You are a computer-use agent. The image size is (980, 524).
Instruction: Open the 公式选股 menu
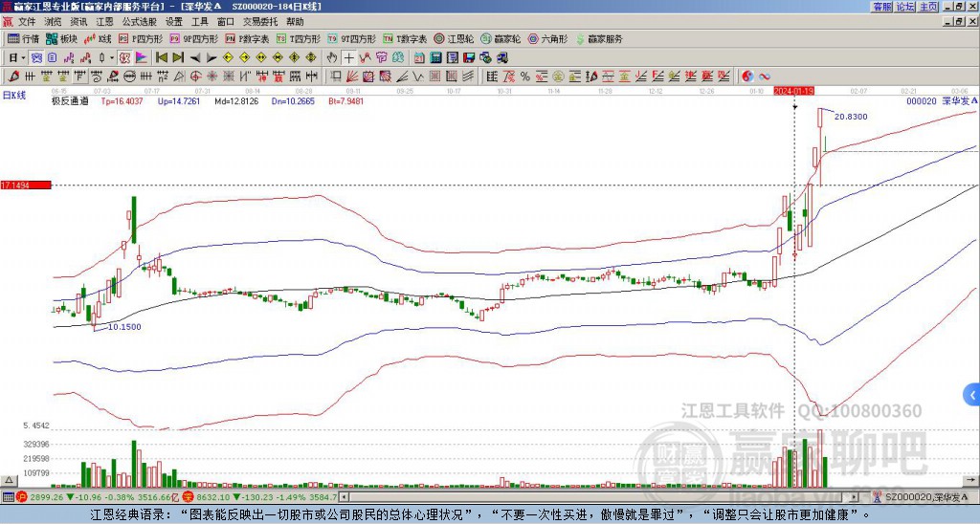click(x=140, y=22)
